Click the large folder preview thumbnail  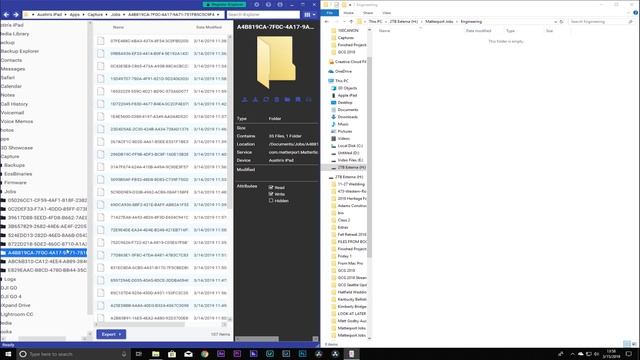point(276,62)
